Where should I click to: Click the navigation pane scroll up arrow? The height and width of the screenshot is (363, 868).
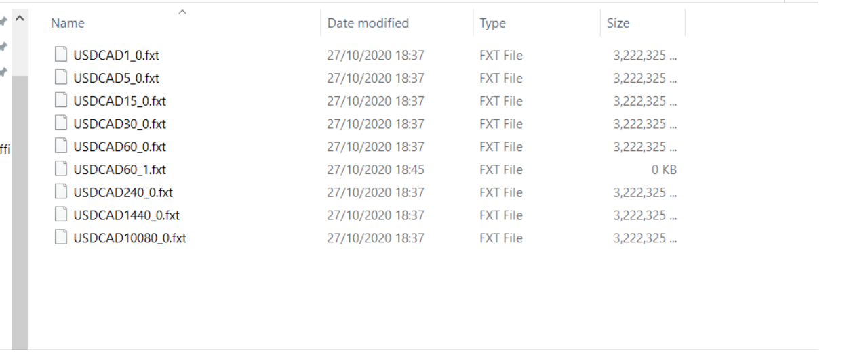pos(20,18)
